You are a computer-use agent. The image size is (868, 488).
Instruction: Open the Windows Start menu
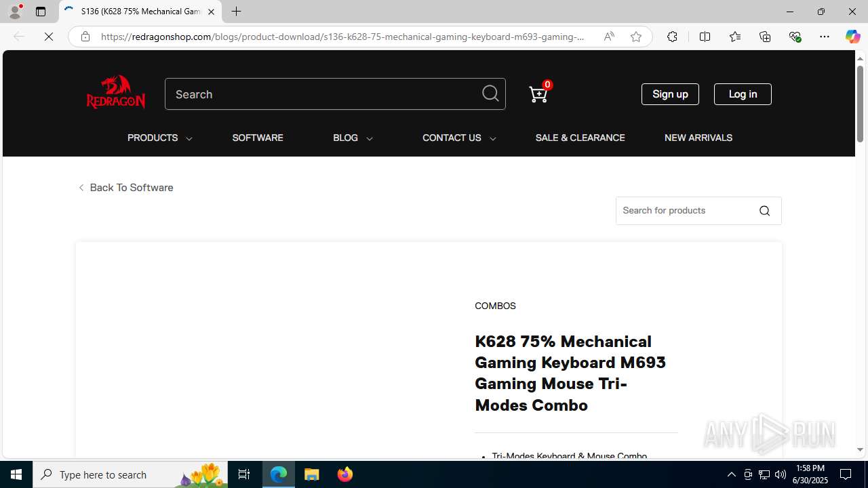[16, 474]
